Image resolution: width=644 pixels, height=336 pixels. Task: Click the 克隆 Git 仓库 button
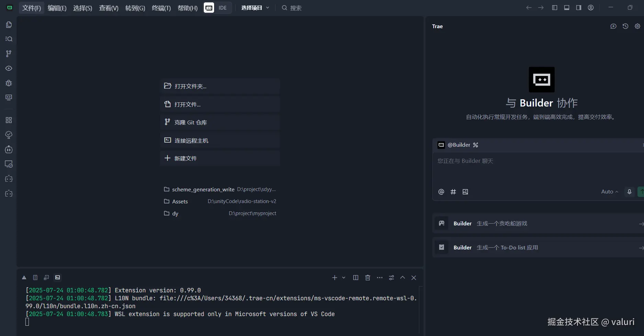point(220,122)
